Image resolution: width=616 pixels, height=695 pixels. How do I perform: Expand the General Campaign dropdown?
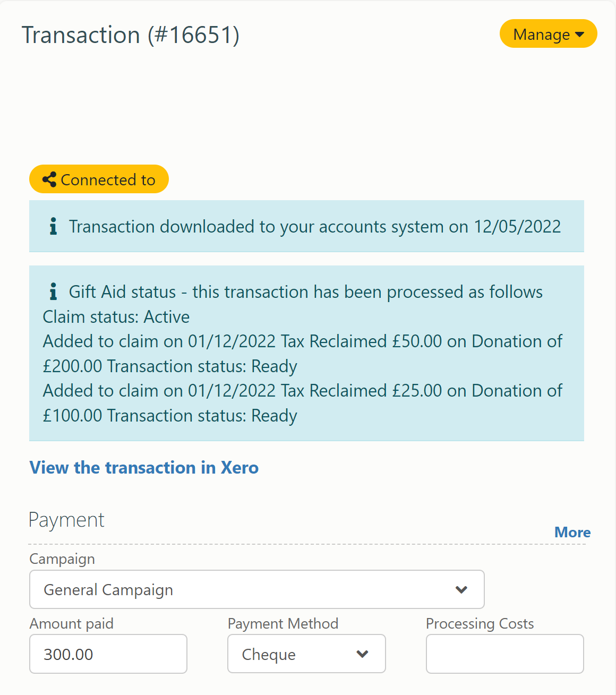(x=257, y=589)
